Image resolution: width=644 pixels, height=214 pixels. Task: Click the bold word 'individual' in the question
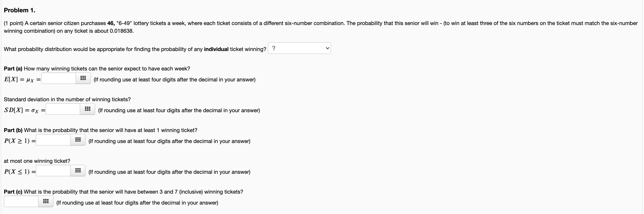[x=216, y=49]
